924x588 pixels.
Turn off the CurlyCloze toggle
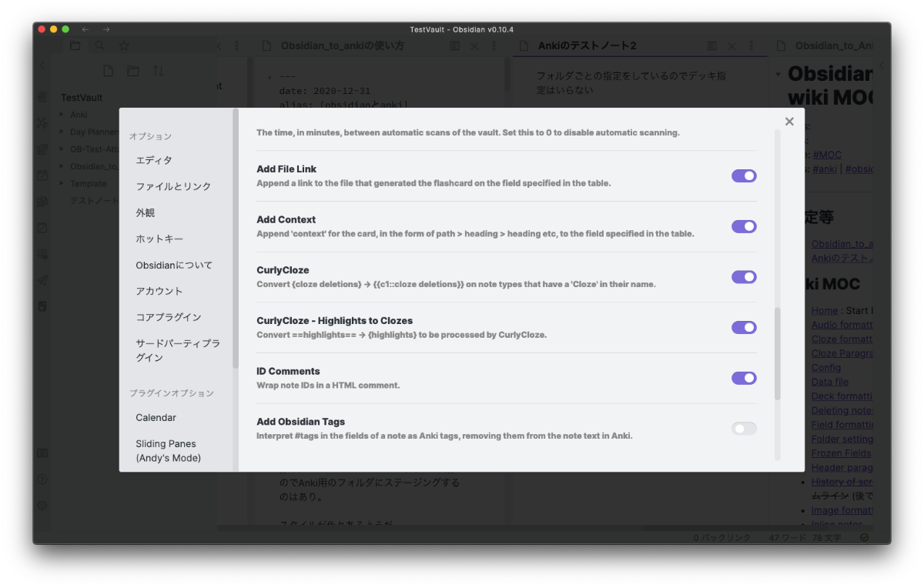click(744, 277)
